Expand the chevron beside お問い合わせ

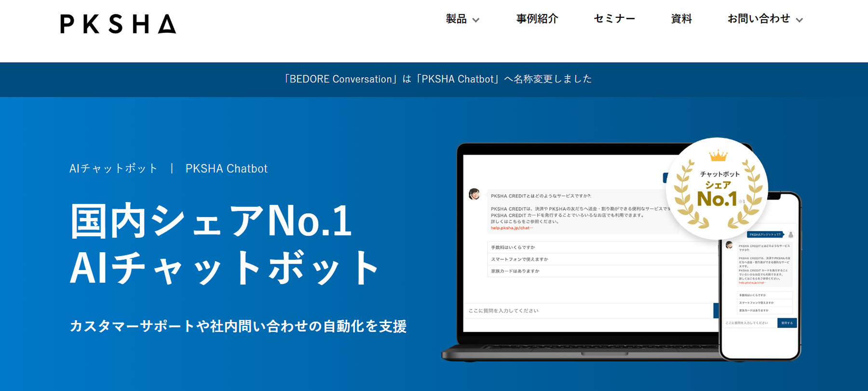coord(799,20)
